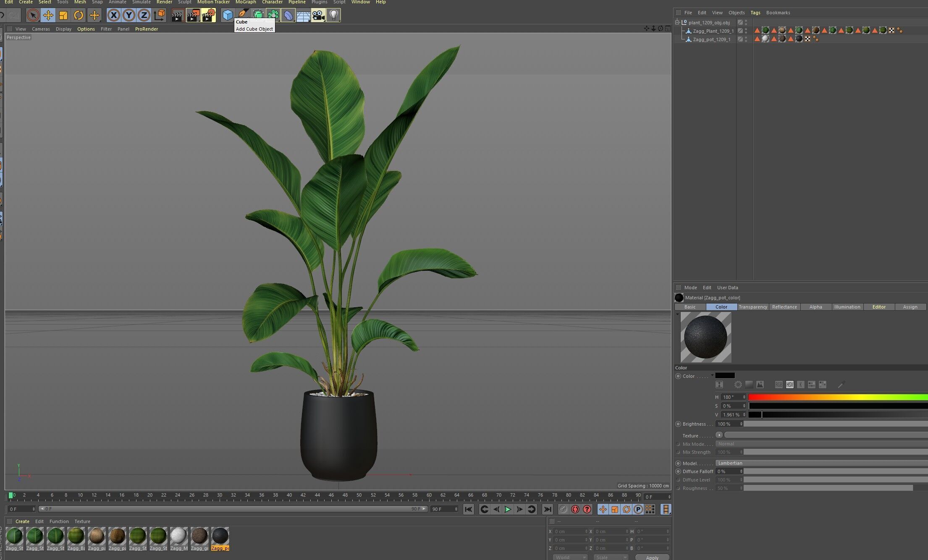Select the spline Pen tool

(x=243, y=13)
